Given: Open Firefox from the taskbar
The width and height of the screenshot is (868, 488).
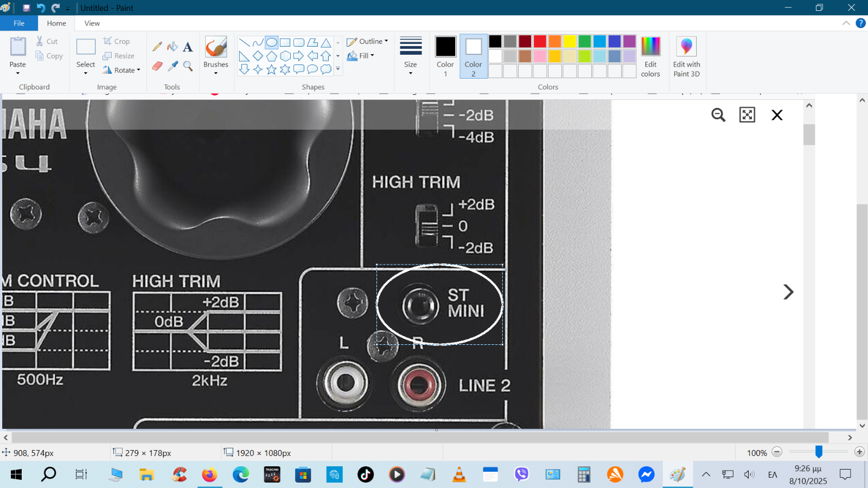Looking at the screenshot, I should pyautogui.click(x=209, y=475).
